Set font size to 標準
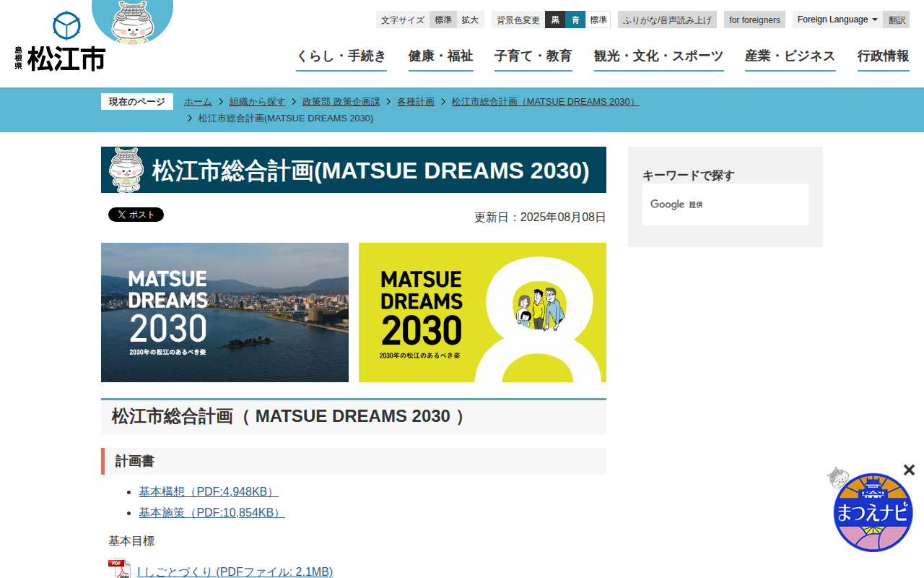Viewport: 924px width, 578px height. [443, 20]
